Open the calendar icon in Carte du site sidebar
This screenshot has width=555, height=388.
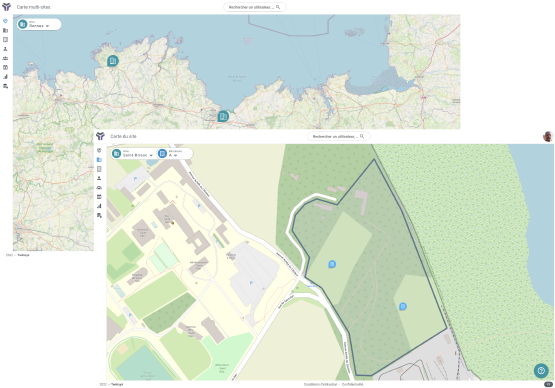tap(99, 196)
